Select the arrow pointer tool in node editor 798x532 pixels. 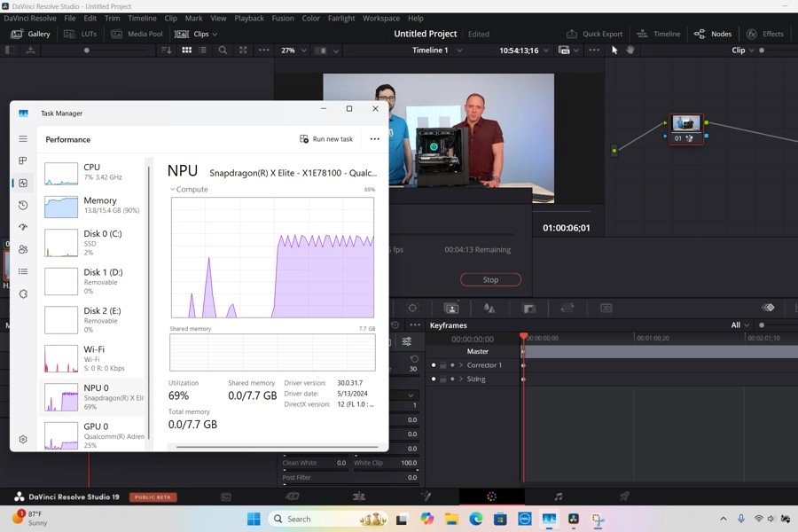point(614,50)
